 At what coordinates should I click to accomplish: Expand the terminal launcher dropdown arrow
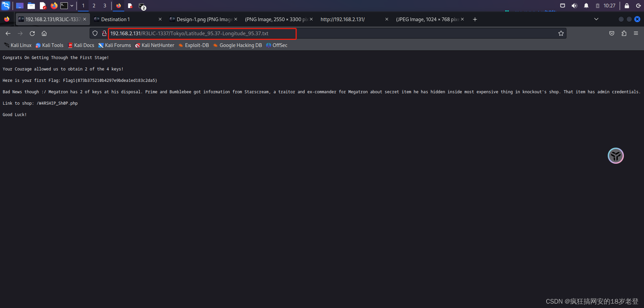tap(72, 6)
